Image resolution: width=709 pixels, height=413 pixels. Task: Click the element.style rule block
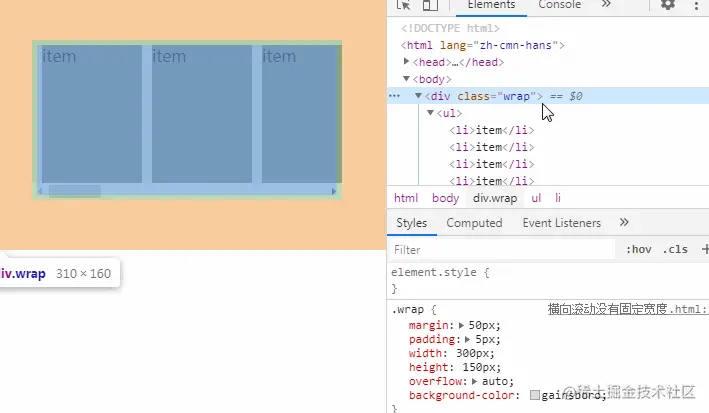(440, 280)
